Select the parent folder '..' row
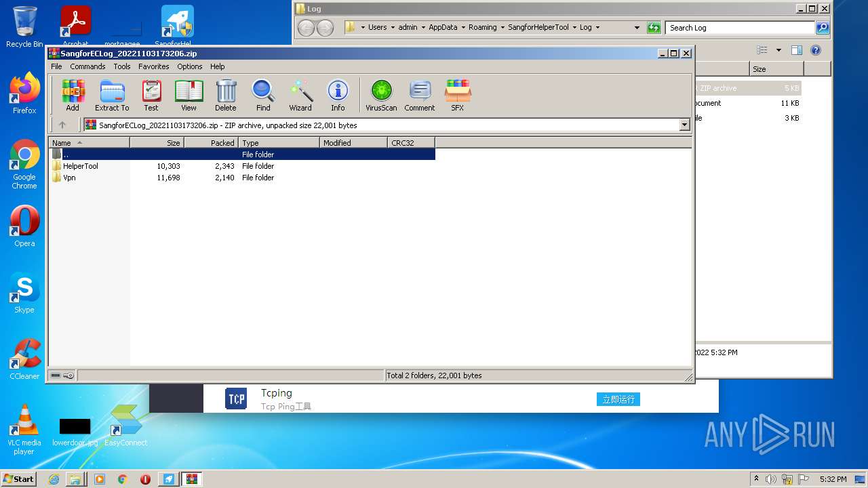This screenshot has width=868, height=488. coord(242,155)
